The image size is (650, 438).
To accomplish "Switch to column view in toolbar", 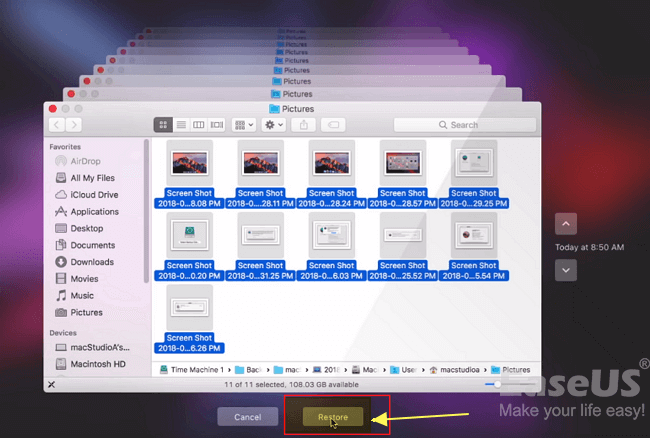I will coord(198,125).
